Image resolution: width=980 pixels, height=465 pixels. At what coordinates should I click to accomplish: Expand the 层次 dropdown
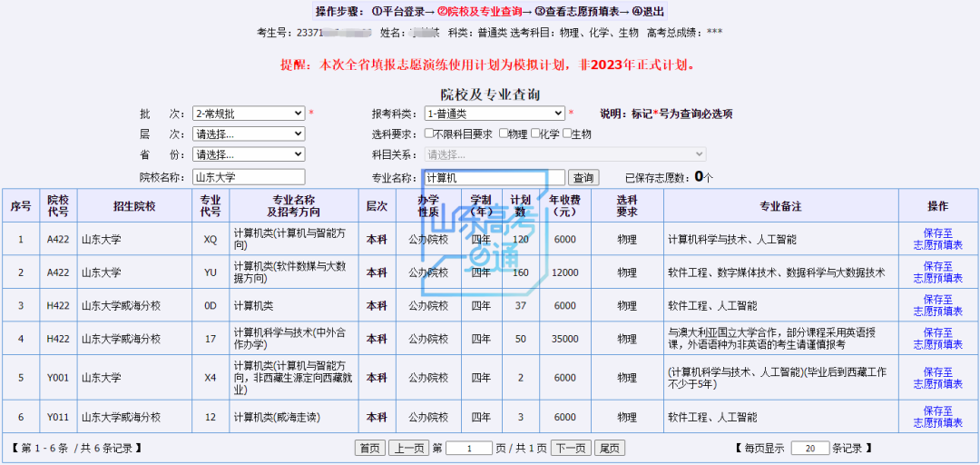click(x=249, y=134)
